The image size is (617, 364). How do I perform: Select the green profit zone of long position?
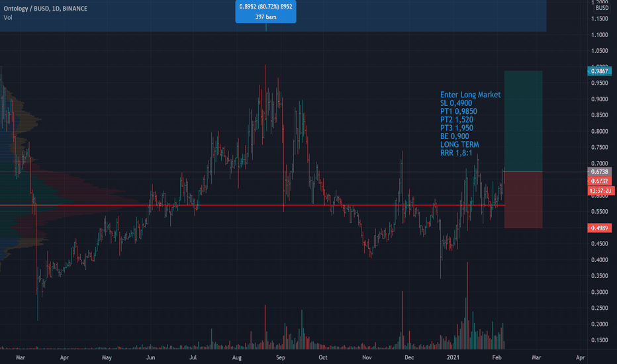pos(524,121)
